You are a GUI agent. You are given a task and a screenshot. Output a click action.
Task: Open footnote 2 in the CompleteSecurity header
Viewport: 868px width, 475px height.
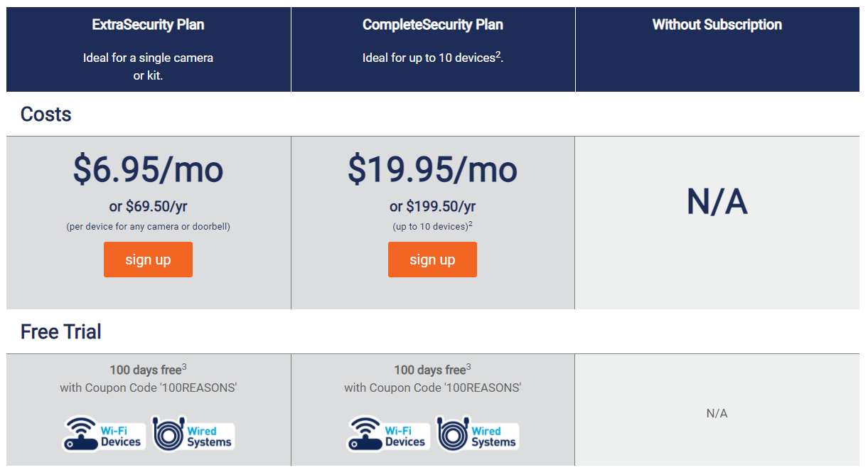(x=498, y=55)
